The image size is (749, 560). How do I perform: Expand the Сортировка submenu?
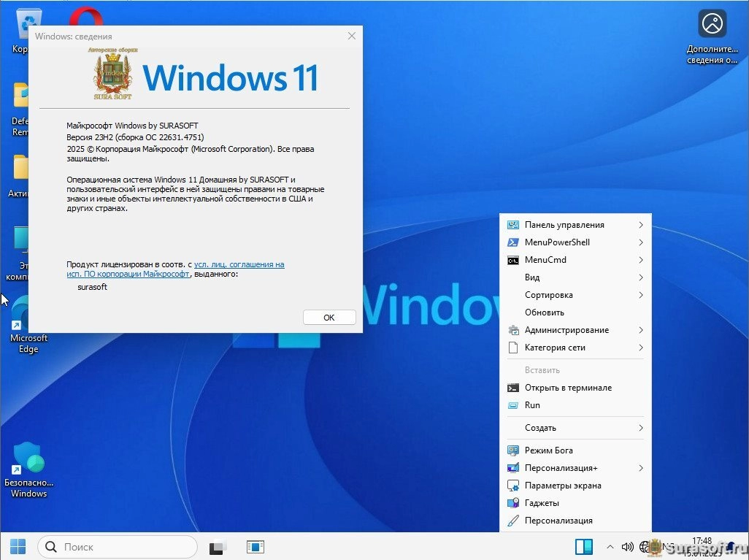641,295
